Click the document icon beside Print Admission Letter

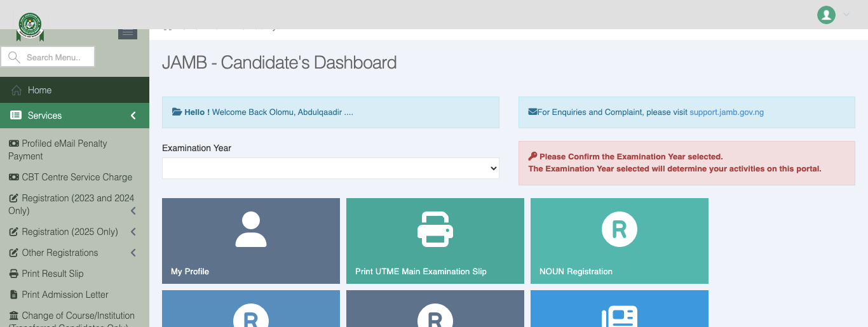(13, 295)
